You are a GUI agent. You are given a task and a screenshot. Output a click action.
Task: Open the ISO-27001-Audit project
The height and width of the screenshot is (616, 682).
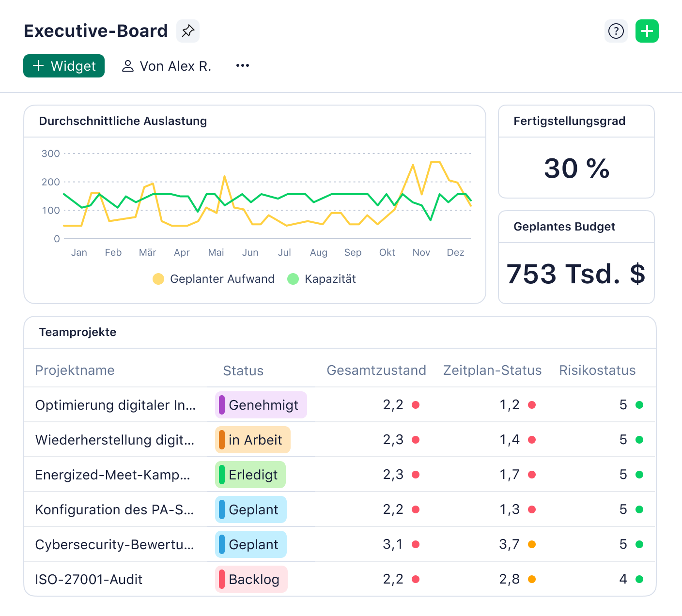pyautogui.click(x=89, y=579)
